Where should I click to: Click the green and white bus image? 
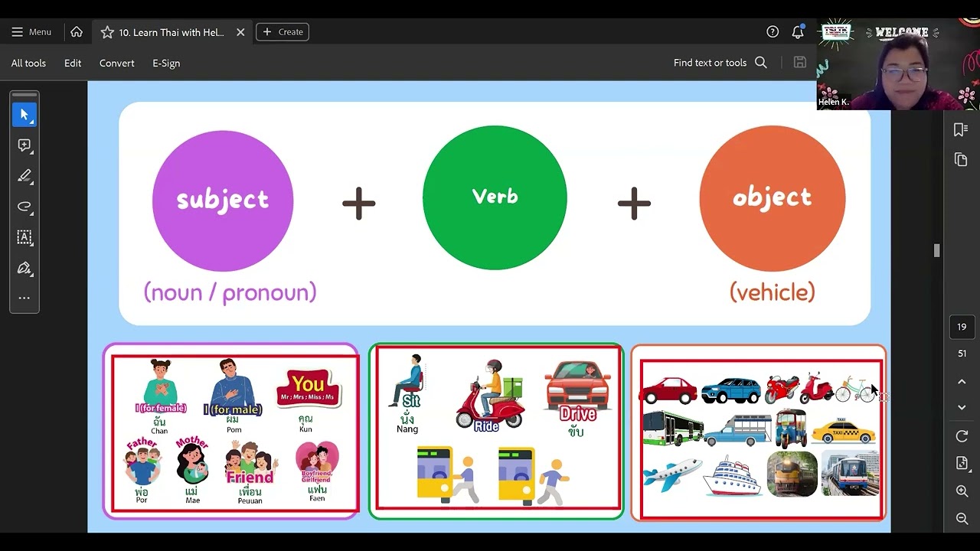[x=673, y=429]
